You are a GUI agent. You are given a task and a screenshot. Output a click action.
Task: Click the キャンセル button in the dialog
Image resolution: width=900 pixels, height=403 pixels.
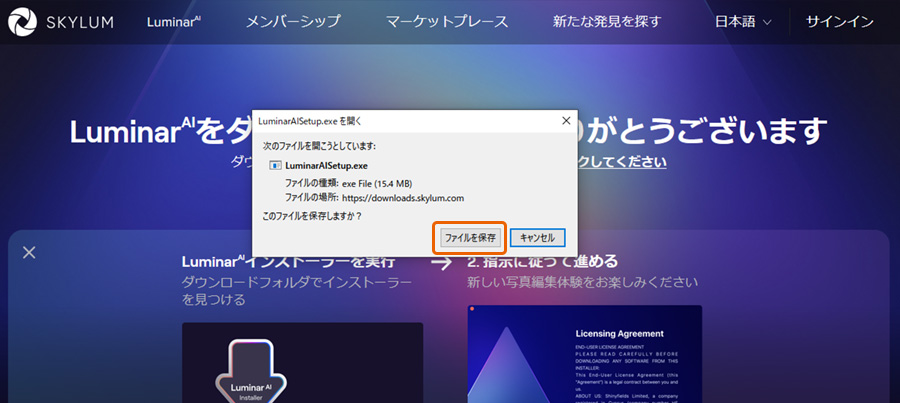coord(537,238)
